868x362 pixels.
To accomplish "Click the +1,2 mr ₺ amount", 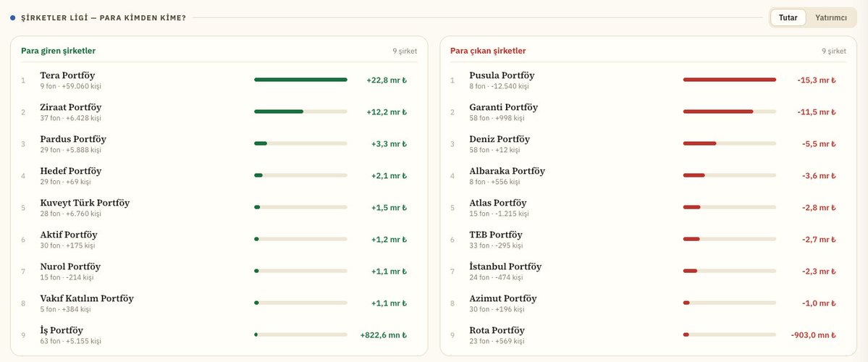I will [389, 240].
